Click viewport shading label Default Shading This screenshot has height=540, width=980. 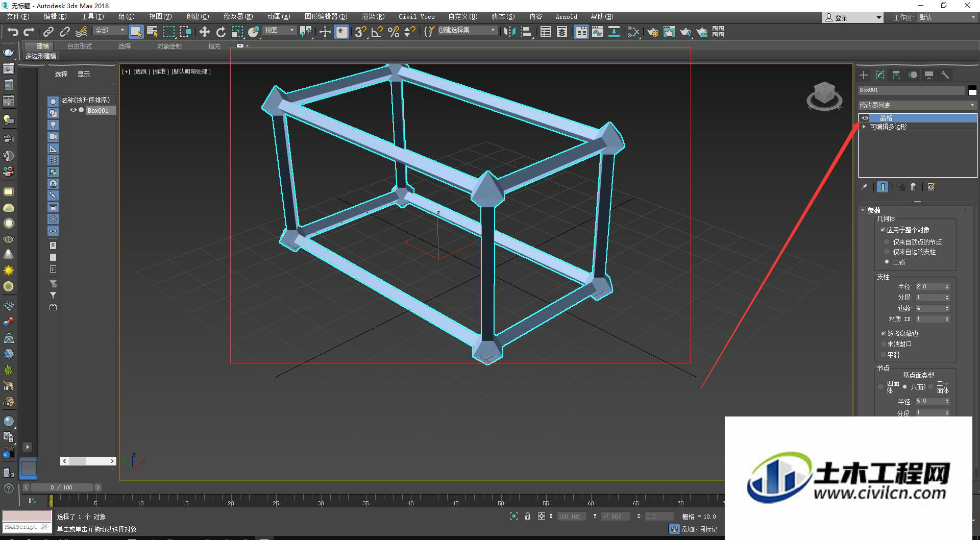pos(191,71)
